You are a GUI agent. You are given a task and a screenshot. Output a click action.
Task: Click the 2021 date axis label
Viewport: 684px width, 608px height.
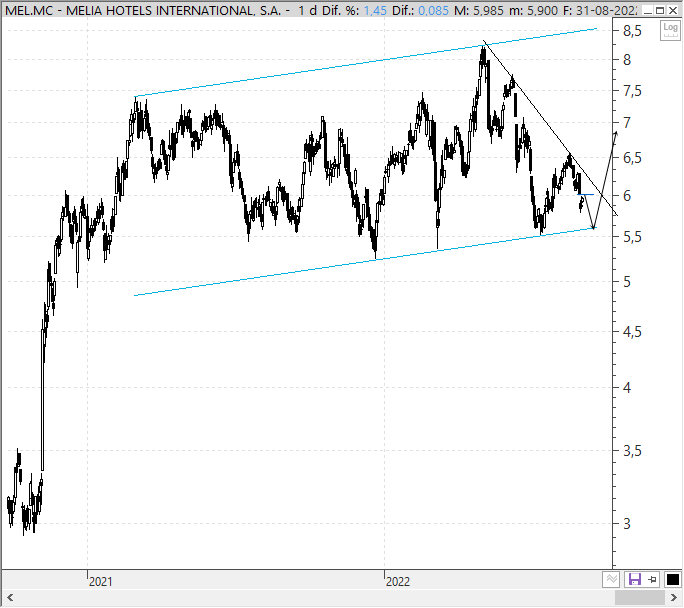pyautogui.click(x=100, y=581)
